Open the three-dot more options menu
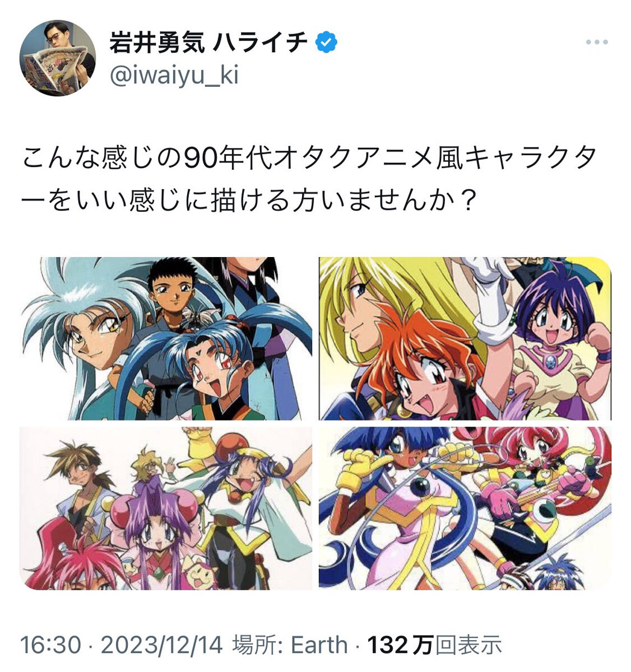The height and width of the screenshot is (672, 631). click(596, 43)
